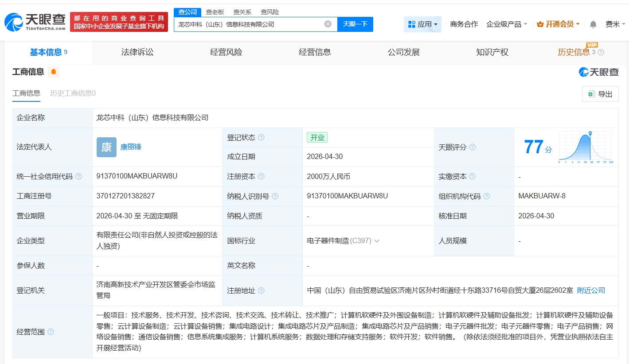Select the 基本信息 tab

(49, 52)
